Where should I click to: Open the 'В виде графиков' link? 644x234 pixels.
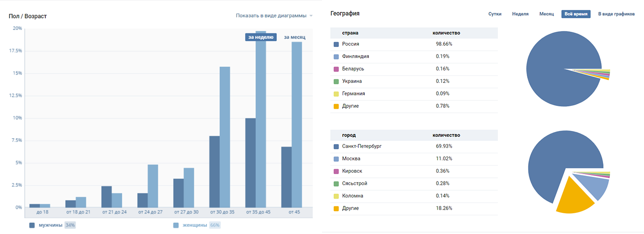[x=616, y=14]
